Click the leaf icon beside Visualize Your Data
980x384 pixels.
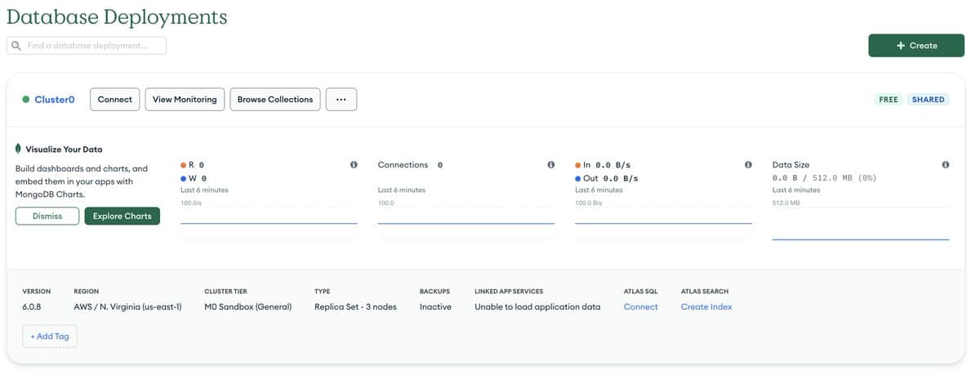point(19,150)
